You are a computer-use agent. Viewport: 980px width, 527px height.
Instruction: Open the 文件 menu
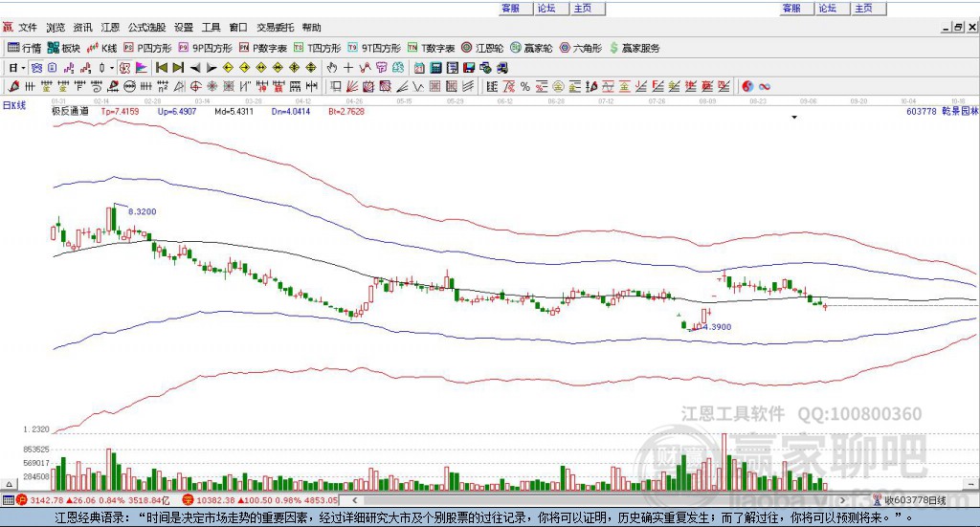click(x=28, y=28)
